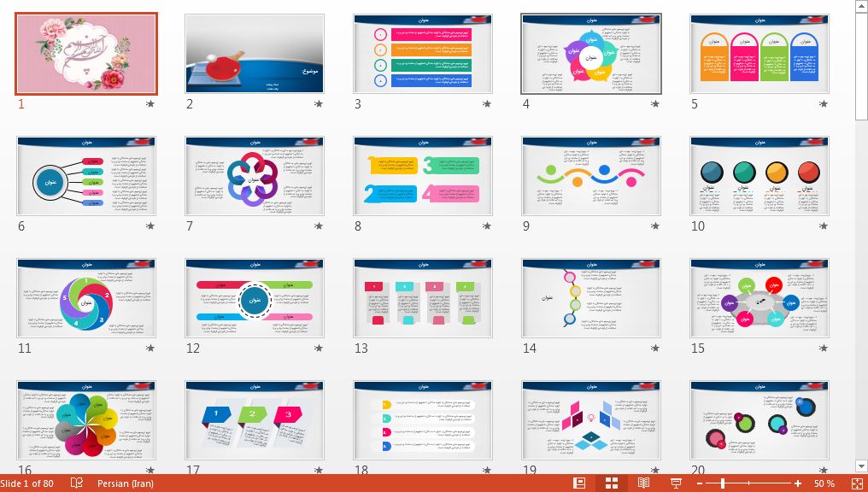Viewport: 868px width, 492px height.
Task: Select slide 11 with spiral diagram
Action: (86, 298)
